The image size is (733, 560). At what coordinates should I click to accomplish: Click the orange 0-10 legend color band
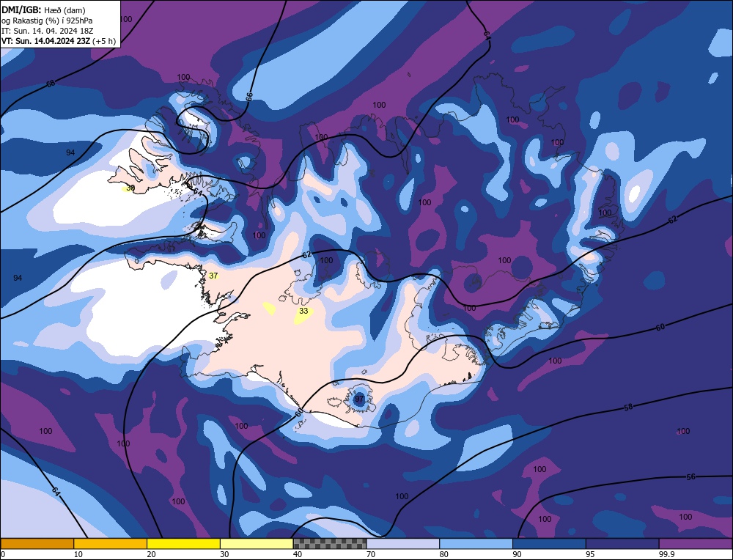coord(37,543)
